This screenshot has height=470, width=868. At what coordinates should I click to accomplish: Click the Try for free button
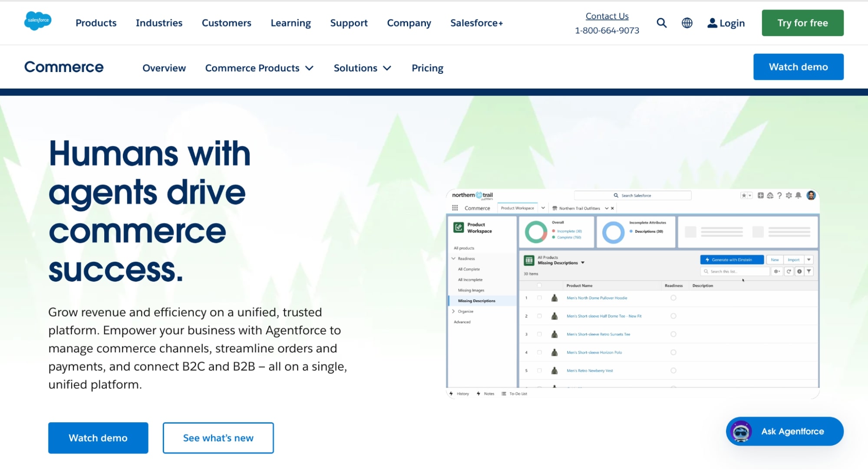[802, 23]
